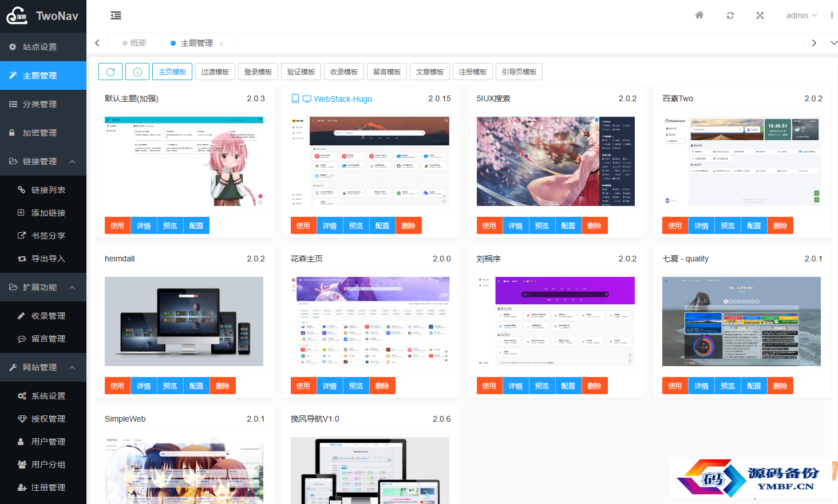The image size is (838, 504).
Task: Select the 收录模板 tab
Action: pos(344,72)
